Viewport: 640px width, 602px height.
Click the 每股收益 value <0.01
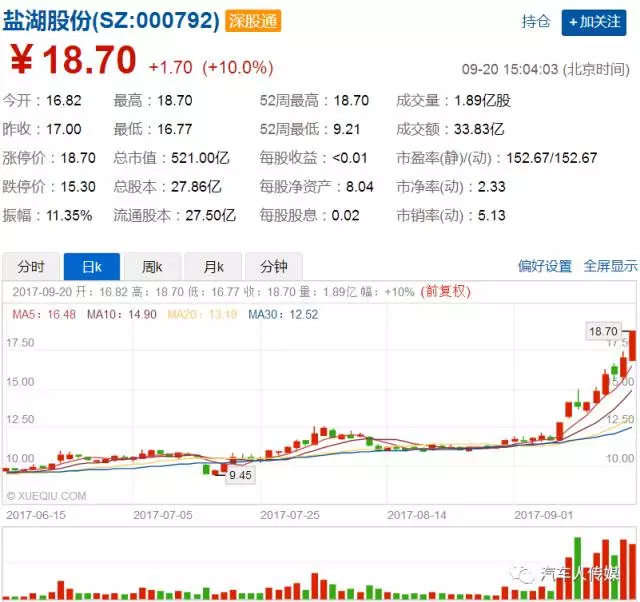pyautogui.click(x=350, y=158)
